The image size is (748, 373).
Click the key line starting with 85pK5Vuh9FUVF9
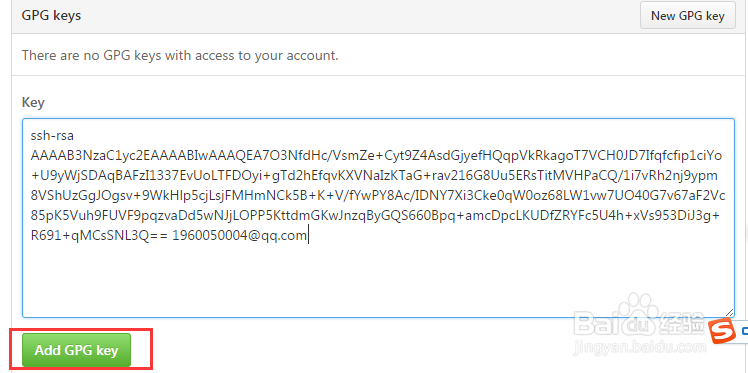375,216
